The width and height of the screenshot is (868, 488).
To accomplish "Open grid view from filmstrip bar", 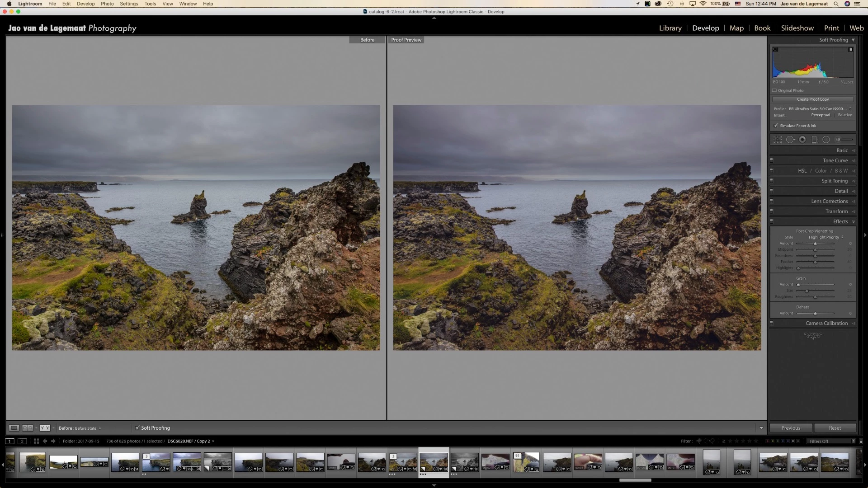I will point(36,441).
